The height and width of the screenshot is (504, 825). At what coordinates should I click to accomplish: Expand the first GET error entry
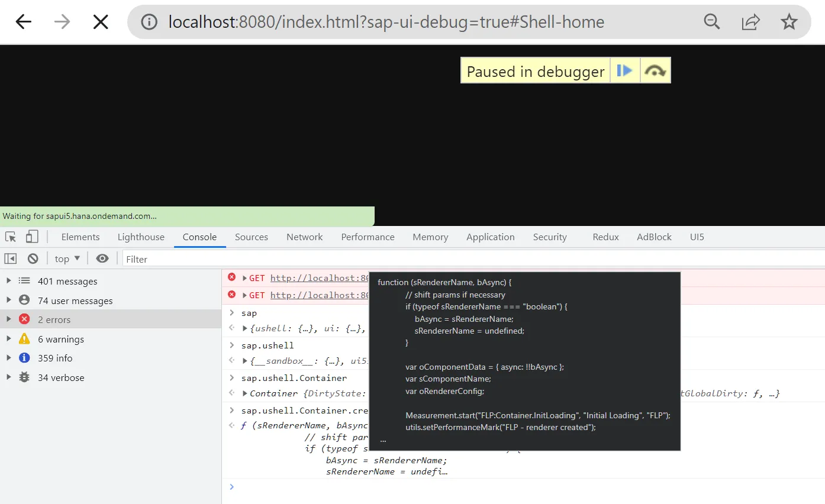point(244,278)
